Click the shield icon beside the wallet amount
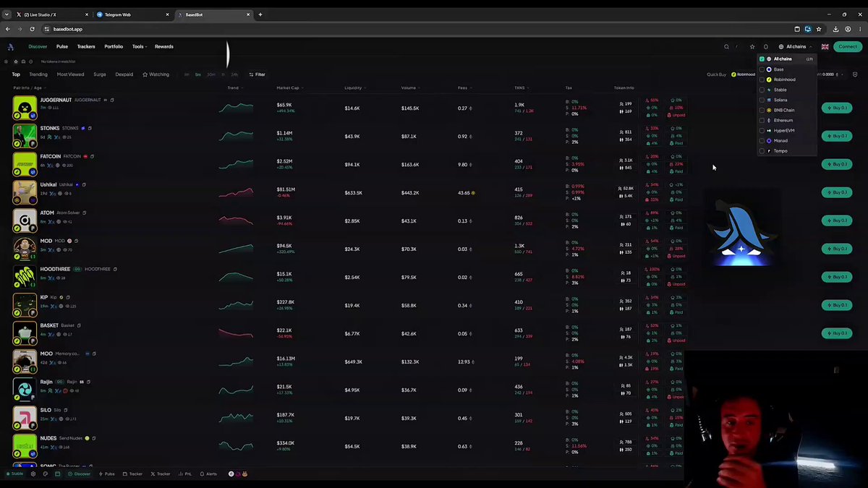 click(855, 74)
